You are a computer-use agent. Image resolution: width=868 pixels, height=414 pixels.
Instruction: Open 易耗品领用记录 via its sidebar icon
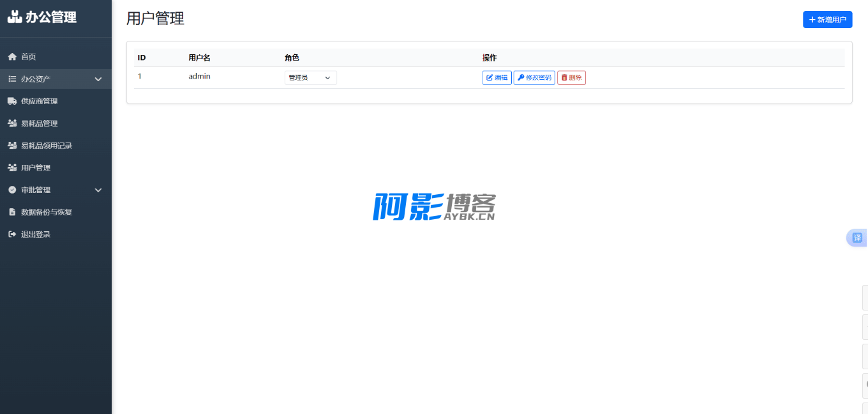[12, 146]
